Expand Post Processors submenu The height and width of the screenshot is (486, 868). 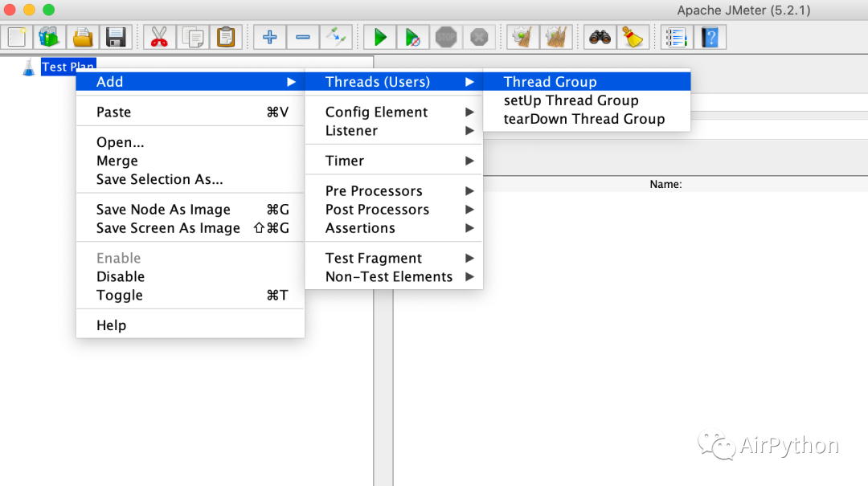pos(394,209)
